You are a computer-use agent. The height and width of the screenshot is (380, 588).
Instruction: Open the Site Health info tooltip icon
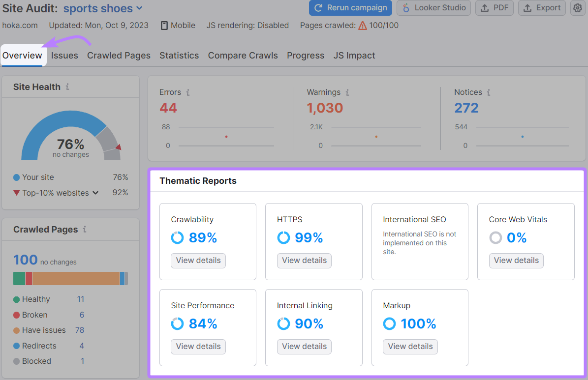[67, 87]
